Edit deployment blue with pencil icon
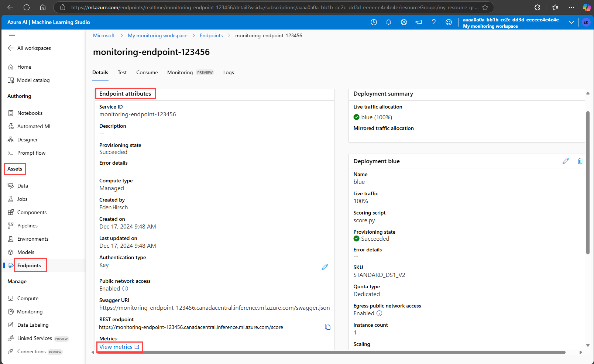594x364 pixels. point(565,161)
